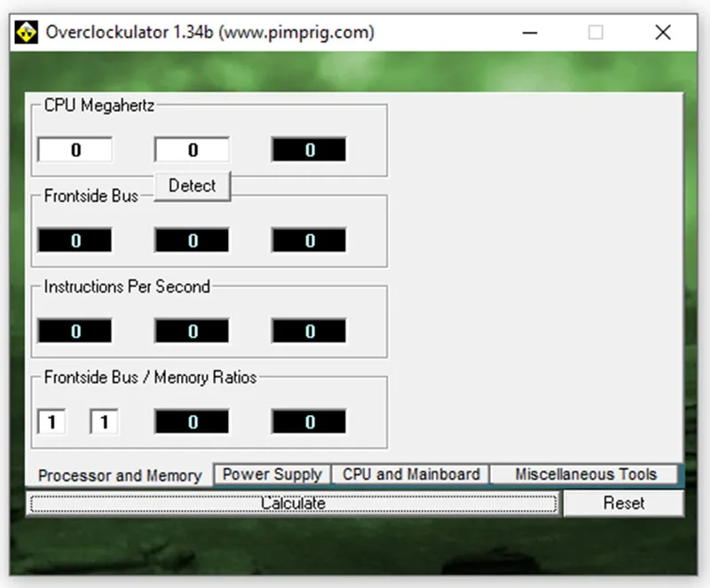Image resolution: width=710 pixels, height=588 pixels.
Task: Click last black Memory Ratios result field
Action: (309, 422)
